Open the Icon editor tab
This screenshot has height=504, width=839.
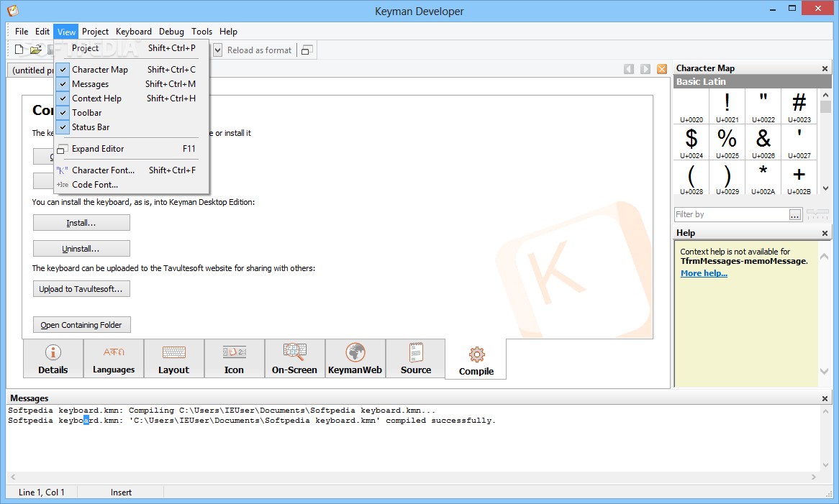[x=235, y=359]
